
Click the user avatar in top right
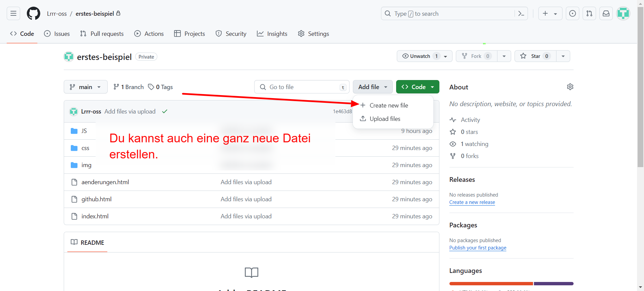(x=623, y=14)
